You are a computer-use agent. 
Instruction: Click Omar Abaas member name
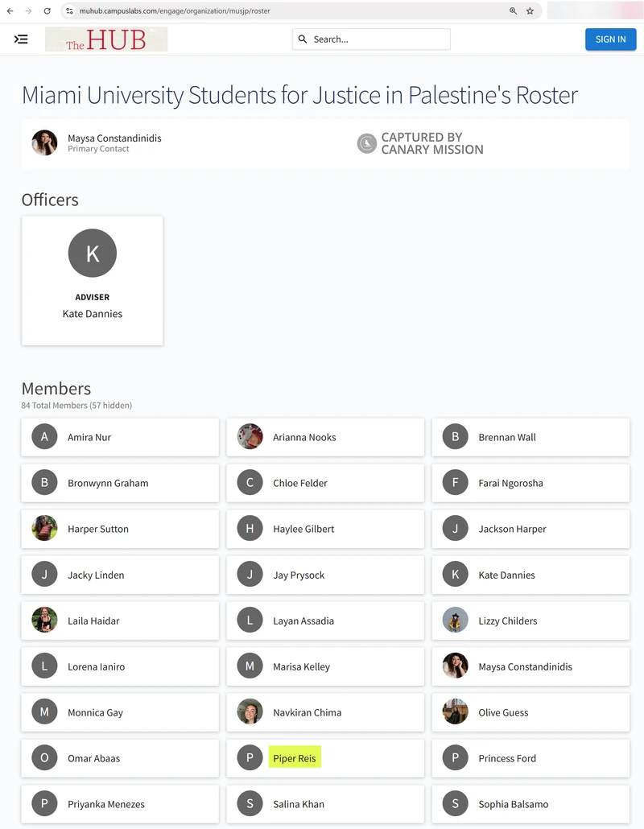[93, 758]
